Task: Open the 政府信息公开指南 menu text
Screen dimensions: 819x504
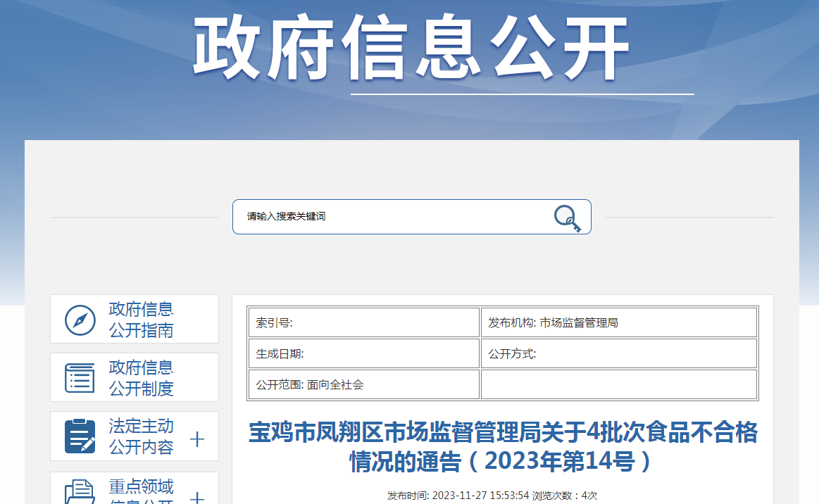Action: point(141,320)
